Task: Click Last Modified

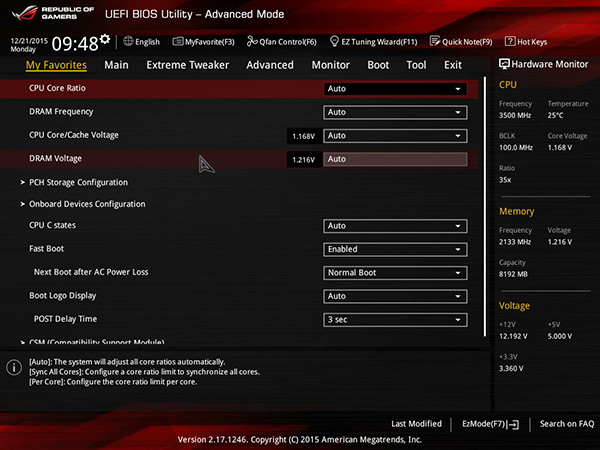Action: [416, 424]
